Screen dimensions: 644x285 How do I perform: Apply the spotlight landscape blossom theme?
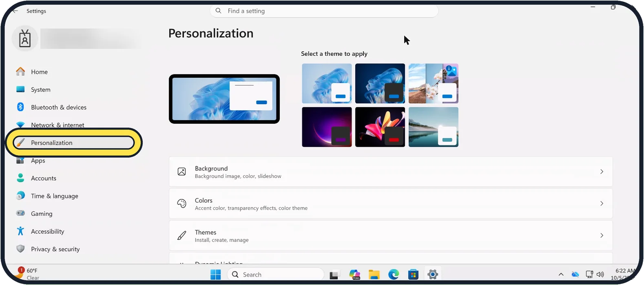434,83
